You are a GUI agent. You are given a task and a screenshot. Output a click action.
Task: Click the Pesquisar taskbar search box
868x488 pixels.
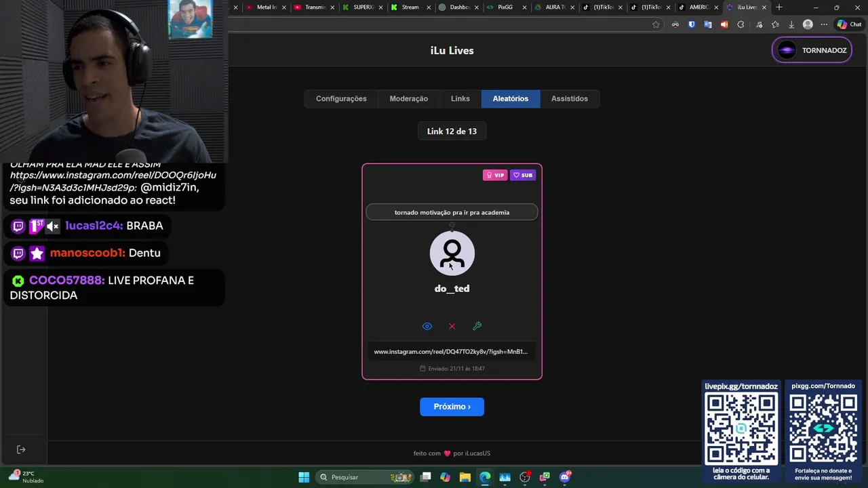click(366, 477)
